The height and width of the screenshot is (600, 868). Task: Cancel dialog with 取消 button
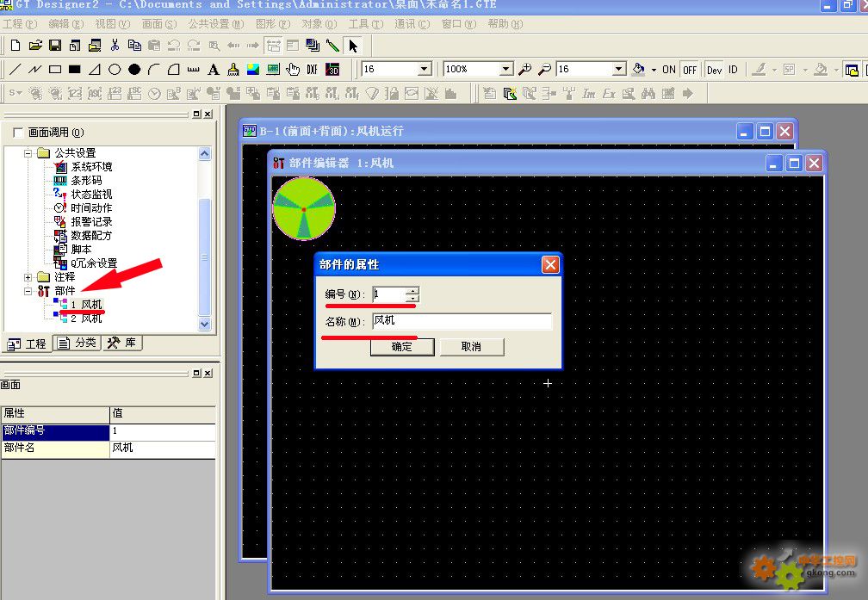click(472, 347)
